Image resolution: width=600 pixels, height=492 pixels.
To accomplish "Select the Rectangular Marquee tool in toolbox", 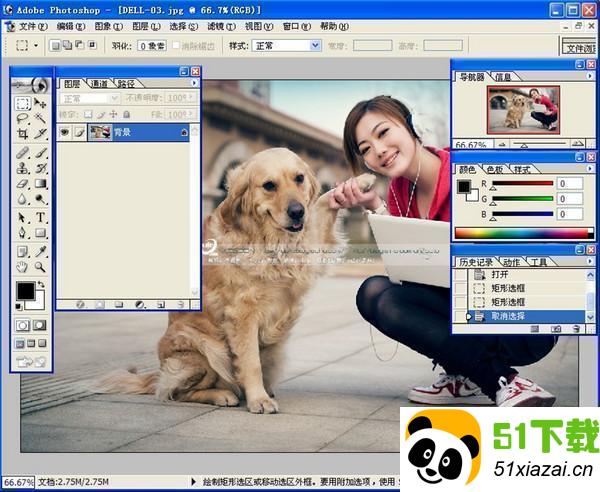I will point(22,103).
